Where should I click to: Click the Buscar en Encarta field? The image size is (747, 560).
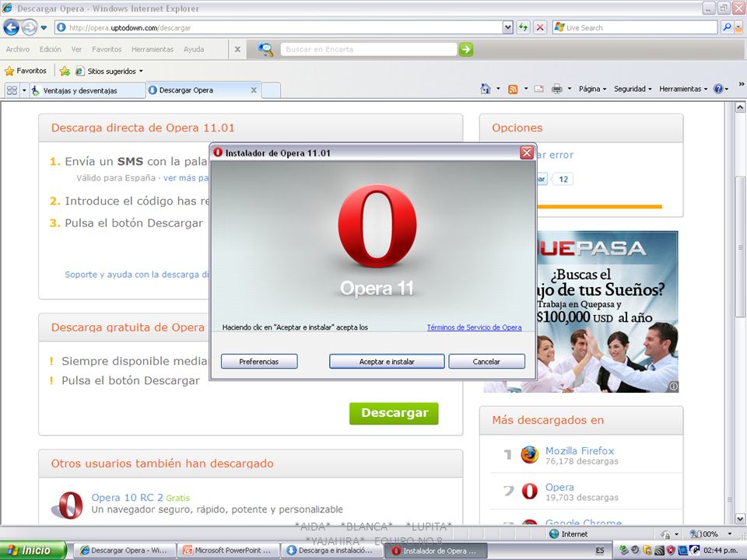tap(368, 49)
